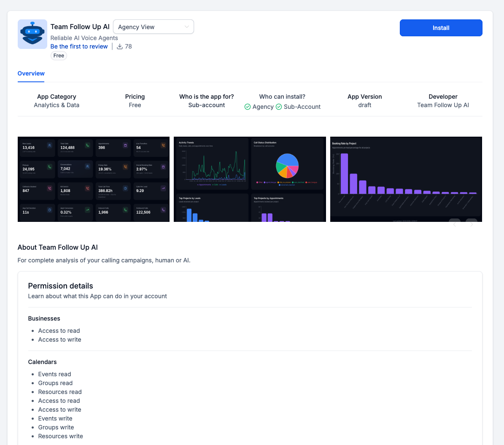504x445 pixels.
Task: Click the download count icon next to 78
Action: [120, 47]
